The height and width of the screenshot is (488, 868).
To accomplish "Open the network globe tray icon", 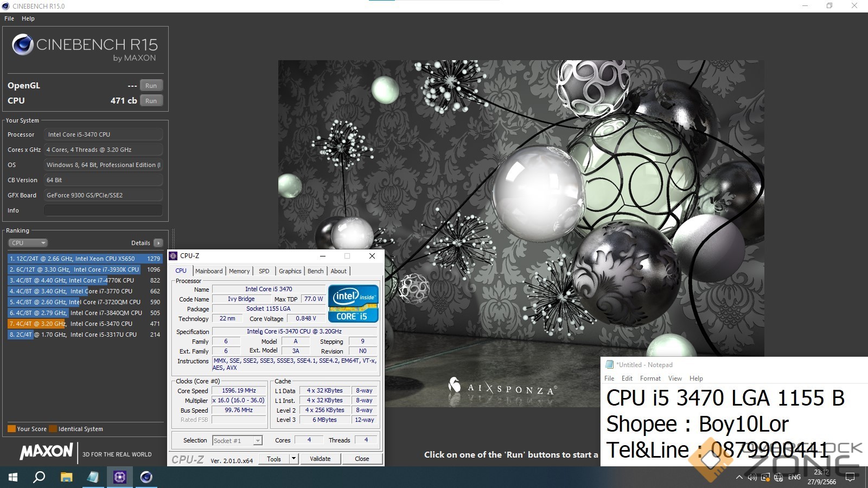I will pyautogui.click(x=778, y=477).
